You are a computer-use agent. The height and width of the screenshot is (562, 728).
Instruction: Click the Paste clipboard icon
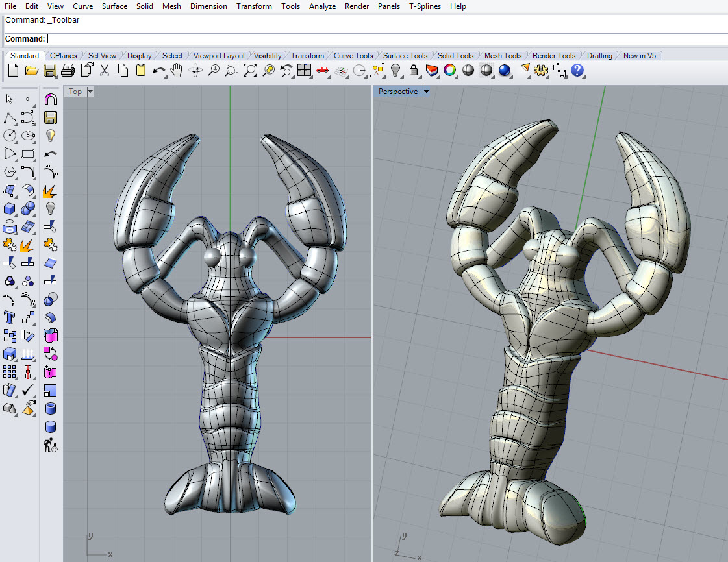pos(141,71)
